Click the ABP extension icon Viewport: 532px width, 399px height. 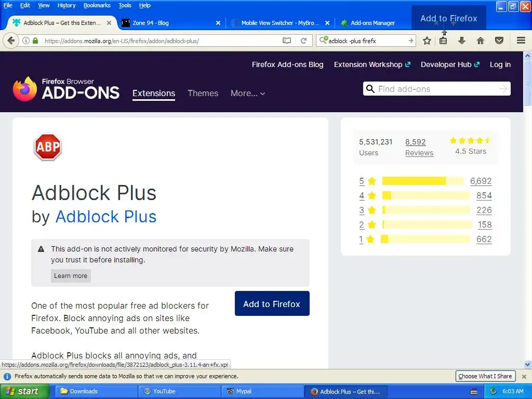coord(48,147)
